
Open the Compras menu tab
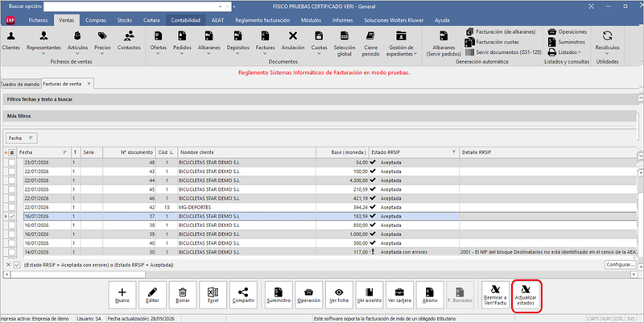coord(96,20)
